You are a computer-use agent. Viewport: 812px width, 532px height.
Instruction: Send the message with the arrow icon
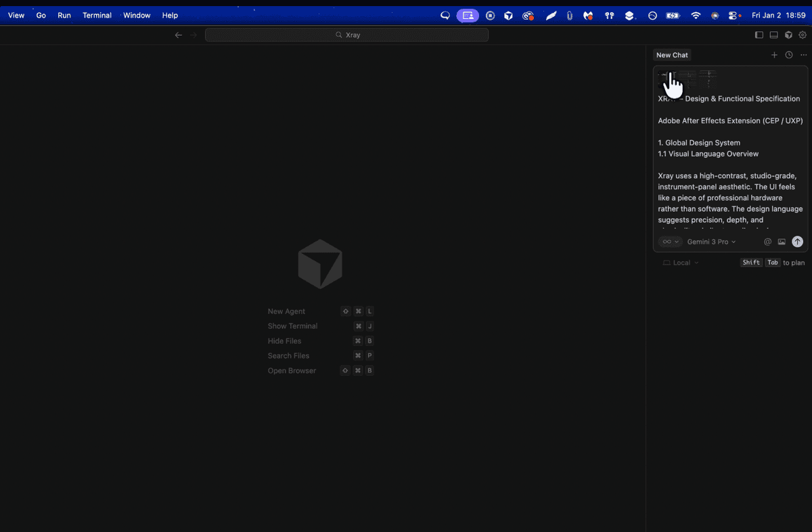[x=798, y=242]
